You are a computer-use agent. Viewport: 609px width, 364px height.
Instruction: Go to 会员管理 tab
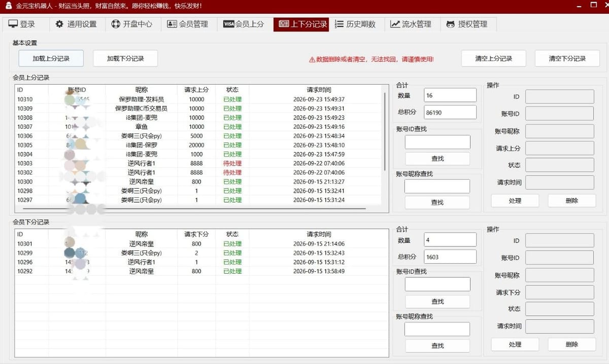pyautogui.click(x=189, y=24)
